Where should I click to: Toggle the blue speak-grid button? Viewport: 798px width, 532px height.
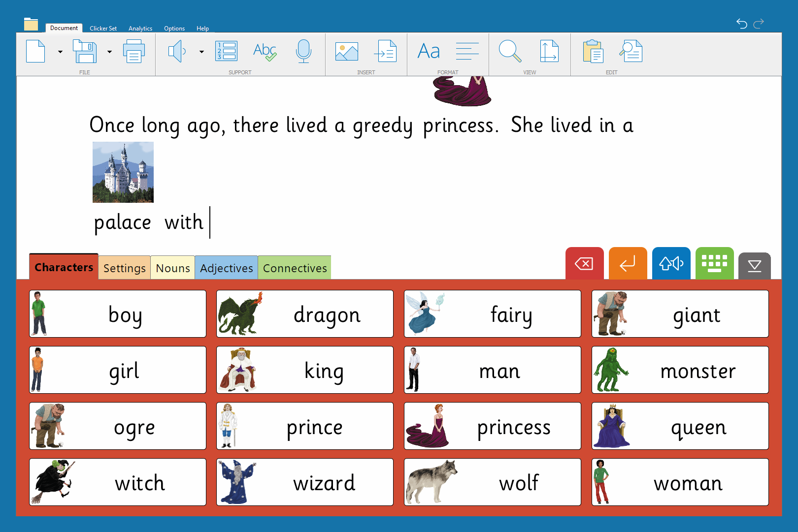pos(671,264)
